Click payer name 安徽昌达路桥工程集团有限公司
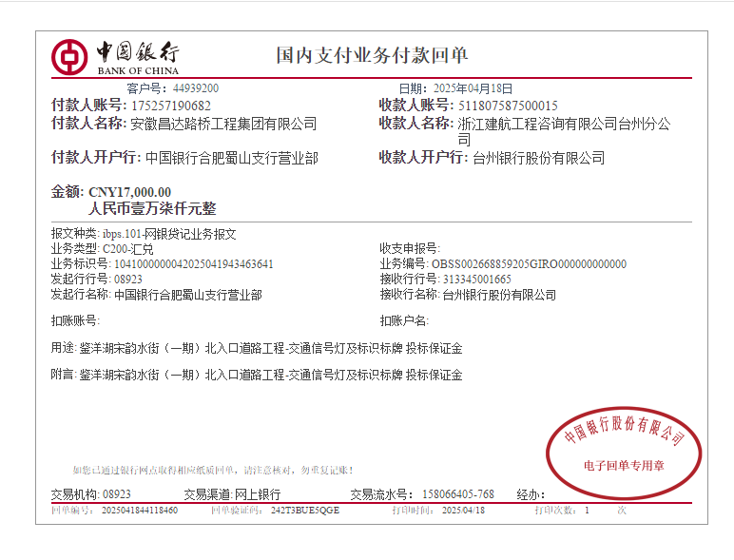This screenshot has width=734, height=560. pyautogui.click(x=223, y=125)
